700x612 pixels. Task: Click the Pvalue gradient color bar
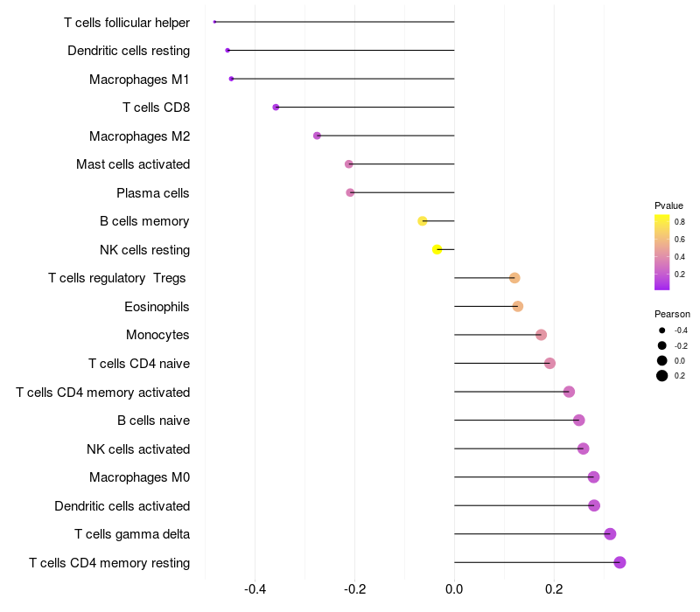point(662,252)
